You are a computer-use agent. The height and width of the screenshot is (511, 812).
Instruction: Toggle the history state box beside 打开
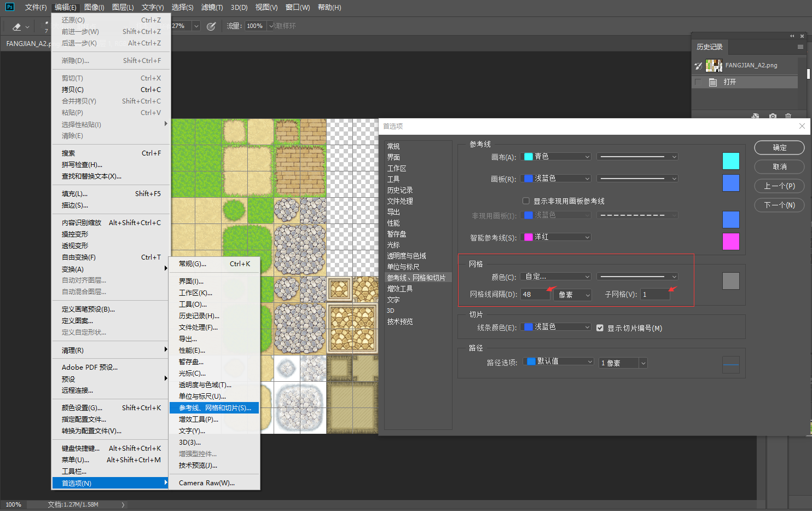pos(698,82)
